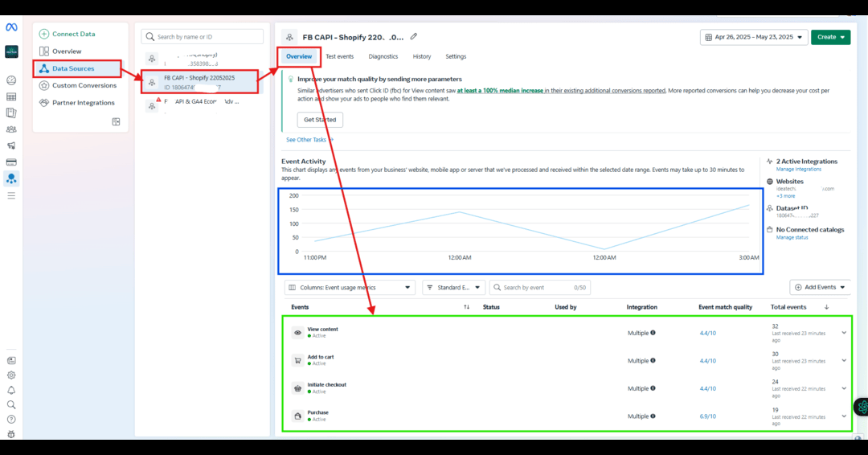Screen dimensions: 868x455
Task: Open the Create dropdown button
Action: 830,37
